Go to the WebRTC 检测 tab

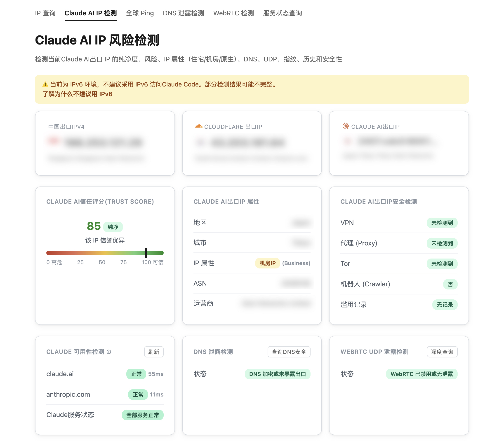coord(233,13)
